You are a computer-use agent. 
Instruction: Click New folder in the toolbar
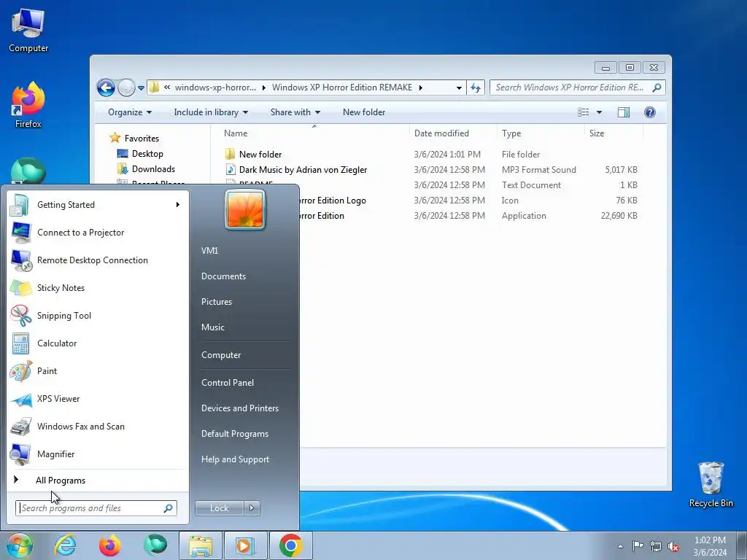364,112
